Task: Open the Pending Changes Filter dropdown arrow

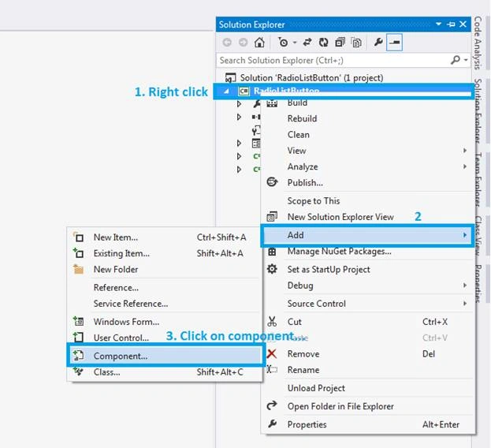Action: pyautogui.click(x=295, y=43)
